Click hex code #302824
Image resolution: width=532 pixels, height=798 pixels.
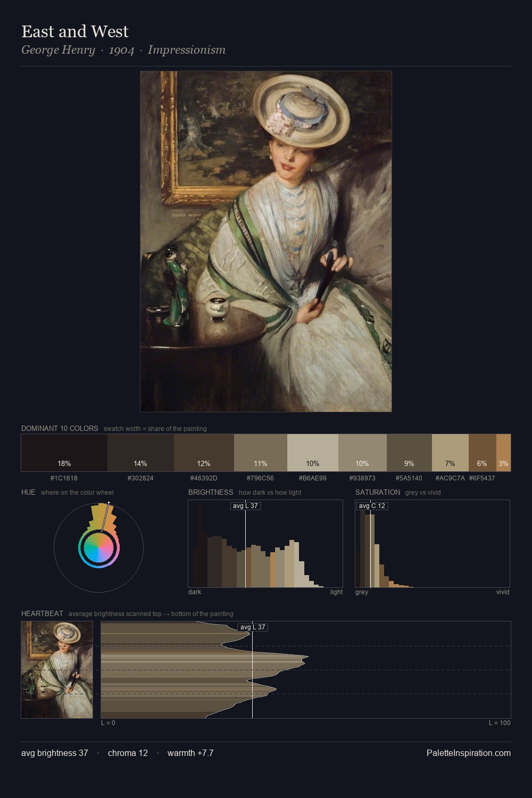(x=140, y=478)
